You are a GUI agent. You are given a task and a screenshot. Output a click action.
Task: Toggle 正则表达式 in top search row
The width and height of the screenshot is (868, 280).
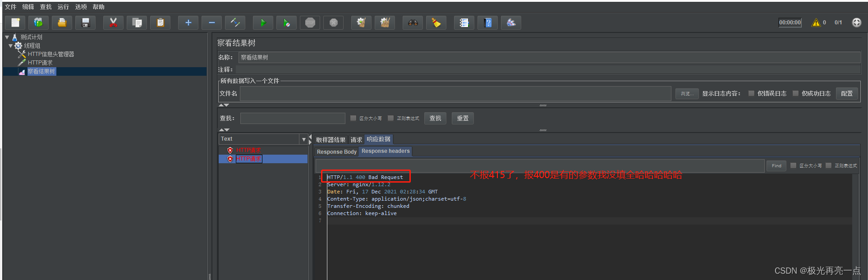coord(391,118)
